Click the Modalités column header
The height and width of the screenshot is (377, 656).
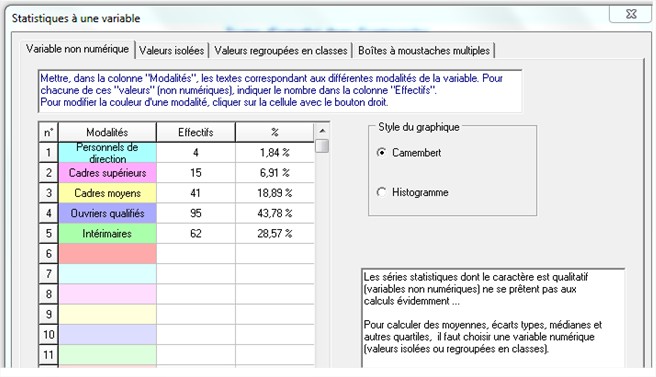(x=108, y=132)
